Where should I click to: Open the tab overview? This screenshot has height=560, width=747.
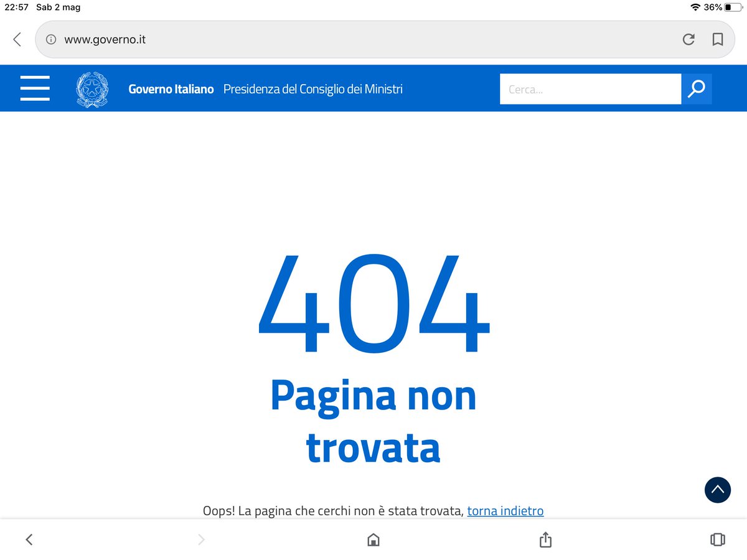[717, 539]
